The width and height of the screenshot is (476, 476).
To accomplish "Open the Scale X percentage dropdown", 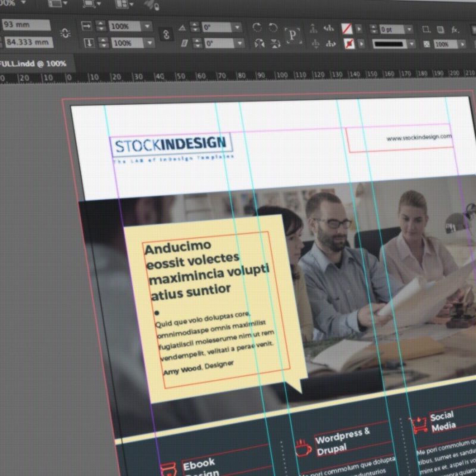I will point(147,26).
